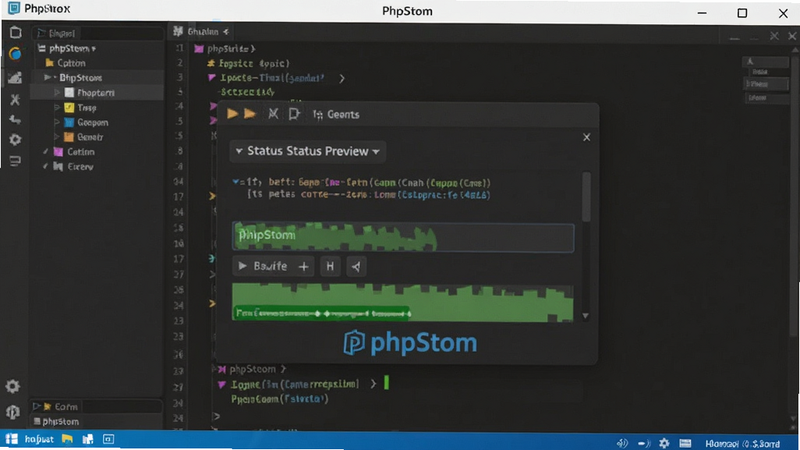
Task: Click the H button in the dialog
Action: coord(330,266)
